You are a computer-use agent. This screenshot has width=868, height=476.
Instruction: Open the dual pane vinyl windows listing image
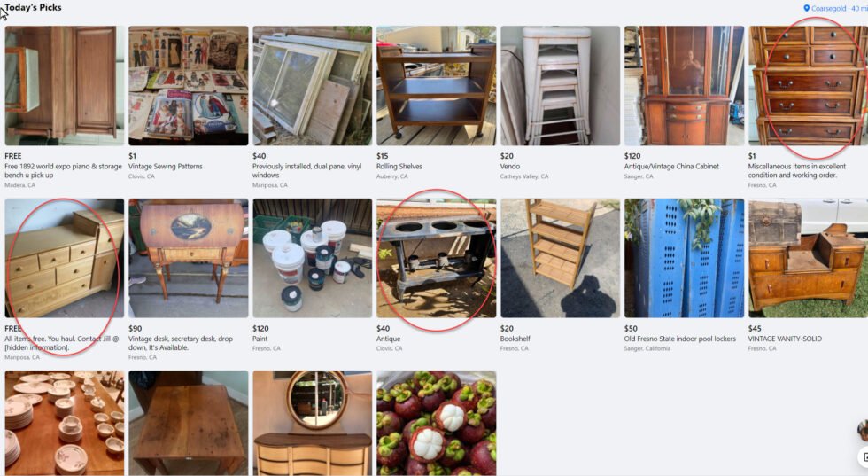point(312,86)
